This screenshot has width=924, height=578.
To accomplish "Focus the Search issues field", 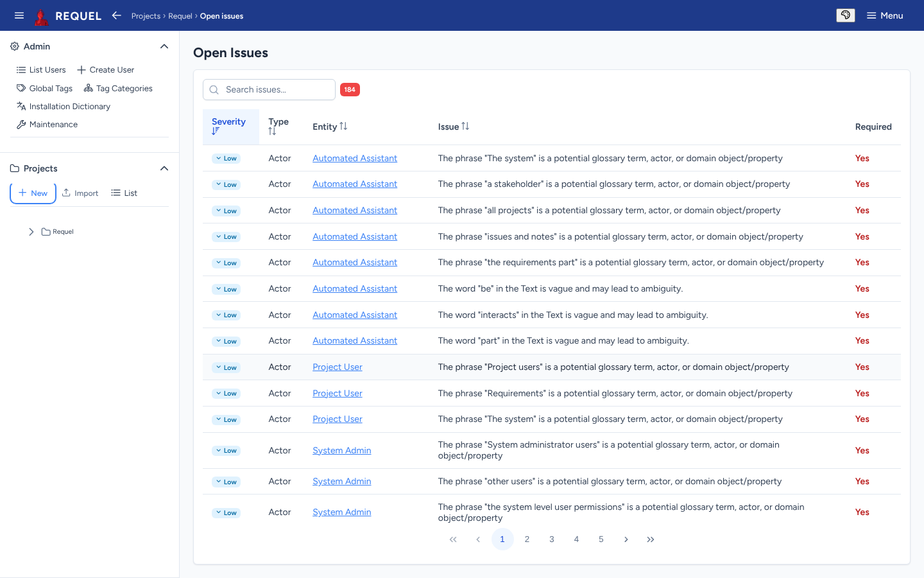I will (269, 89).
